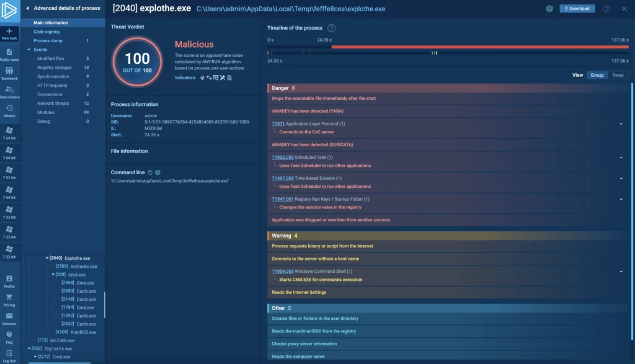Screen dimensions: 635x364
Task: Open Public tasks in the sidebar
Action: click(9, 55)
